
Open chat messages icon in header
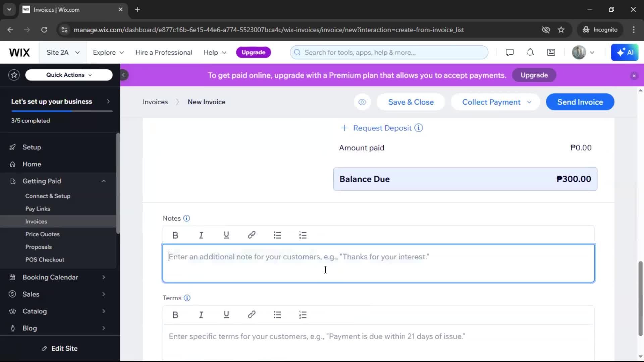point(509,53)
